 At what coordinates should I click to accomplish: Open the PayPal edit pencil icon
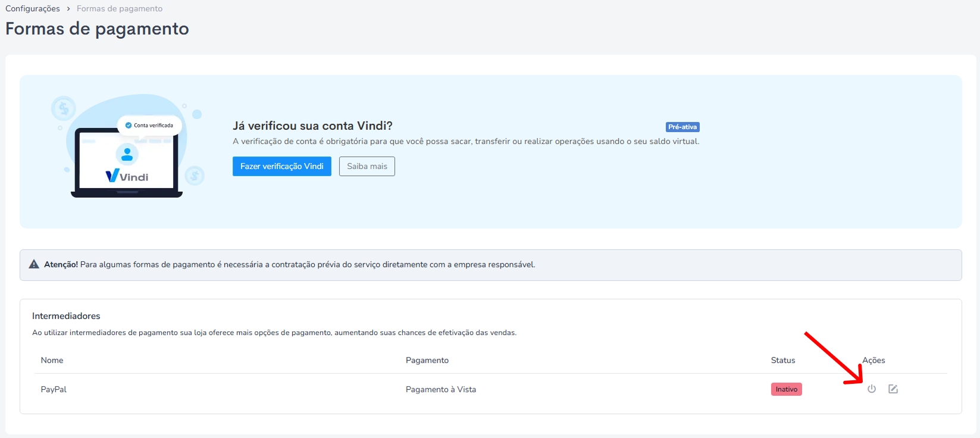893,389
